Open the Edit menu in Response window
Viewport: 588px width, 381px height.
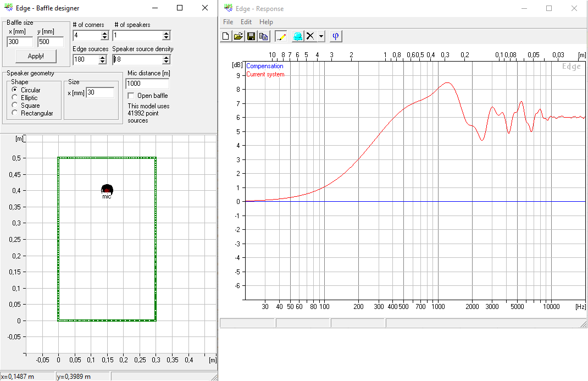pos(246,22)
